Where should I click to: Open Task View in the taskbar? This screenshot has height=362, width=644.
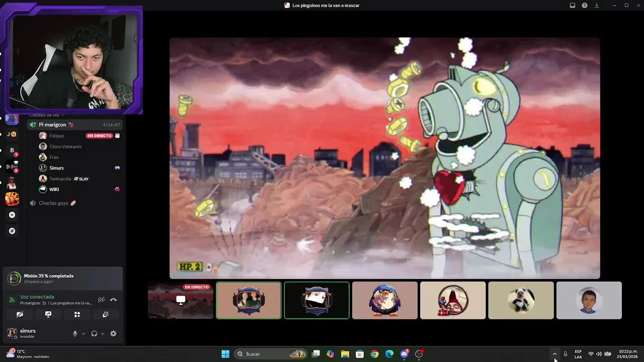(315, 354)
